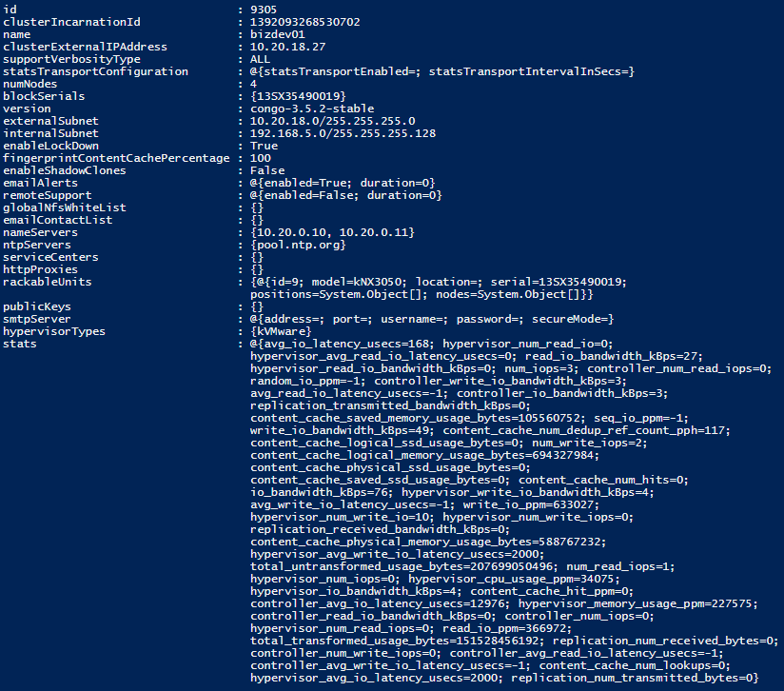784x691 pixels.
Task: Click the numNodes property label
Action: tap(30, 84)
